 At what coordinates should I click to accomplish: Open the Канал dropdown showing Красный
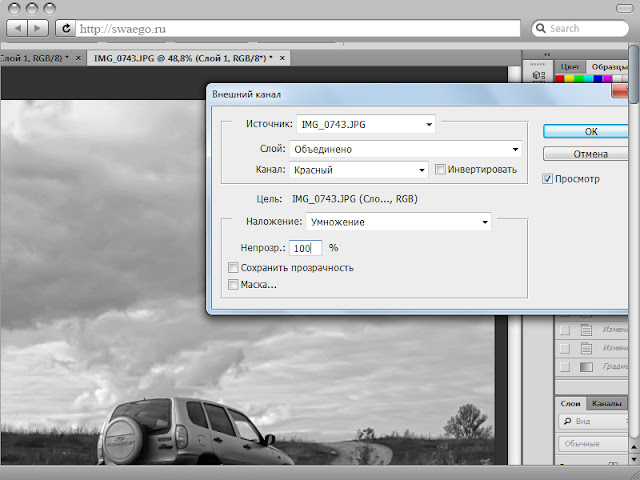tap(359, 170)
